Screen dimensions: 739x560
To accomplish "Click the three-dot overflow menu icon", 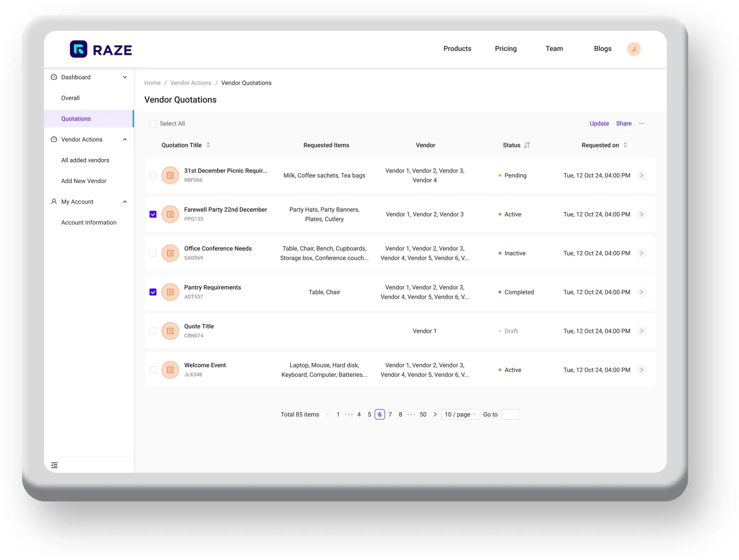I will pos(642,123).
